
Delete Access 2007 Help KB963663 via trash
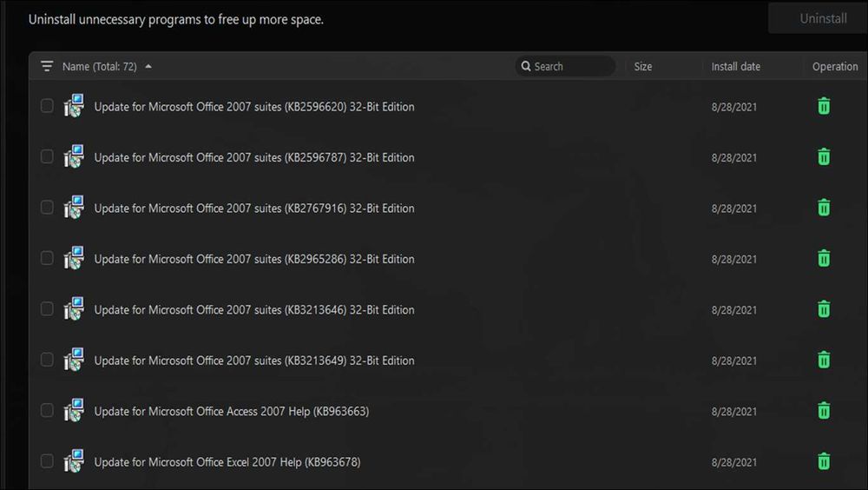[824, 411]
